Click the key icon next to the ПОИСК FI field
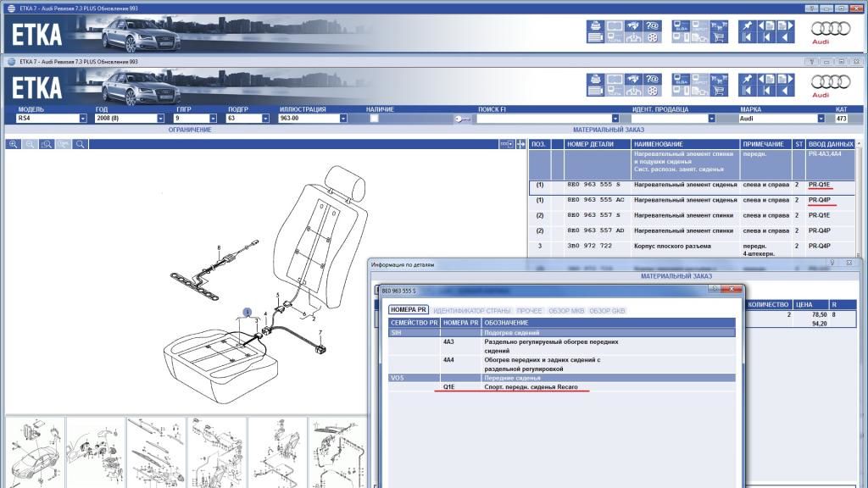 [x=463, y=119]
